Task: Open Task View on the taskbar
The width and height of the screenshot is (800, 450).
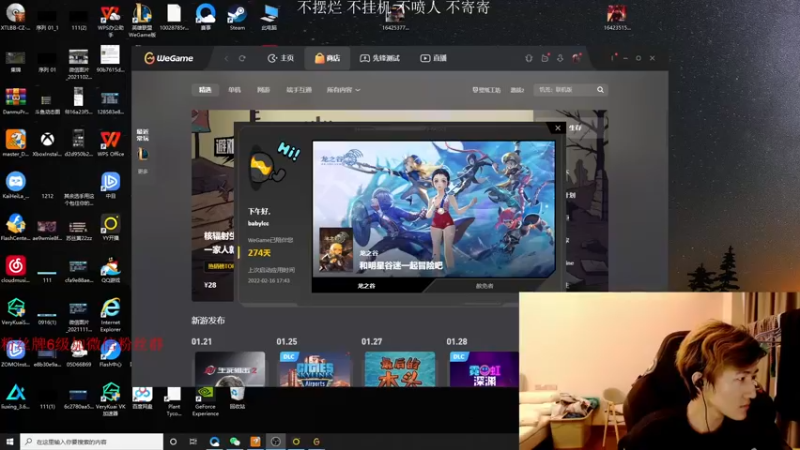Action: point(193,441)
